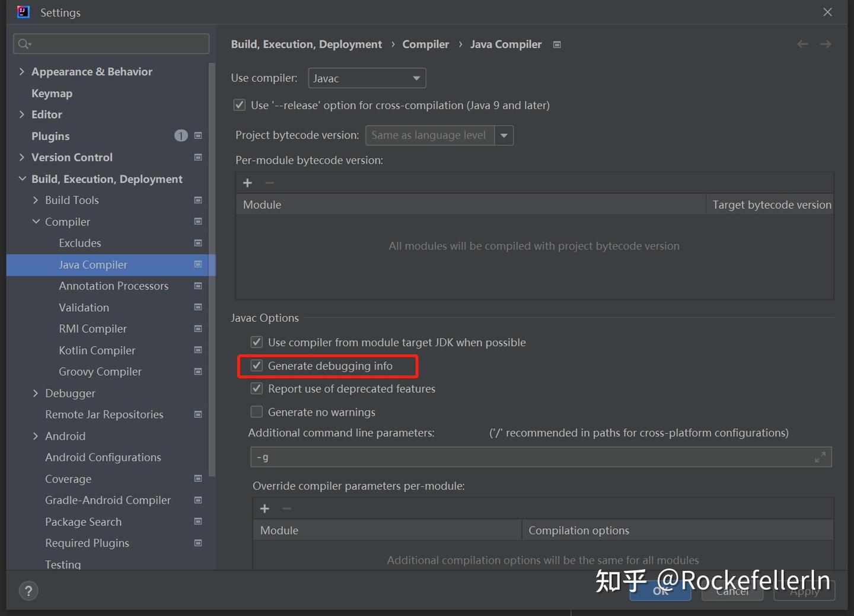Disable the Generate debugging info checkbox
854x616 pixels.
click(x=256, y=365)
